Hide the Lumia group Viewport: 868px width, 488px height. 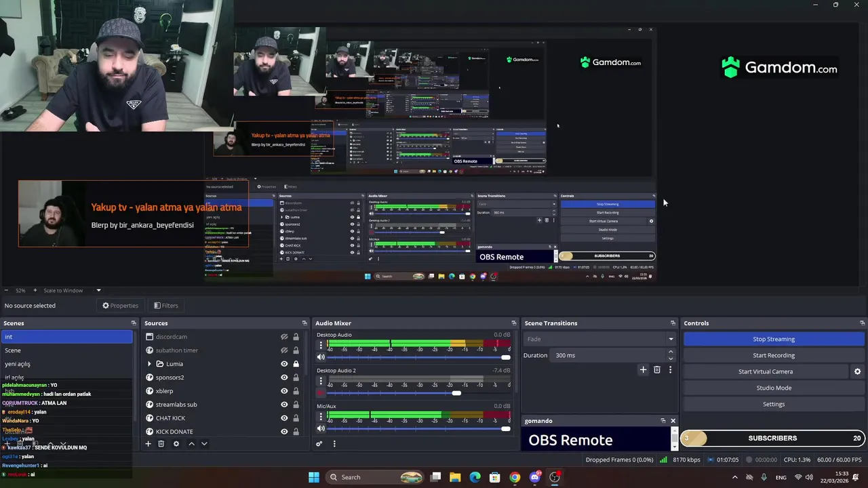coord(284,364)
